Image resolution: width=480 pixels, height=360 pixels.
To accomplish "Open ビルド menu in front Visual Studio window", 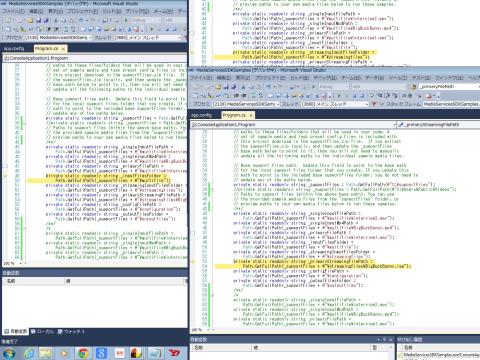I will [x=299, y=78].
